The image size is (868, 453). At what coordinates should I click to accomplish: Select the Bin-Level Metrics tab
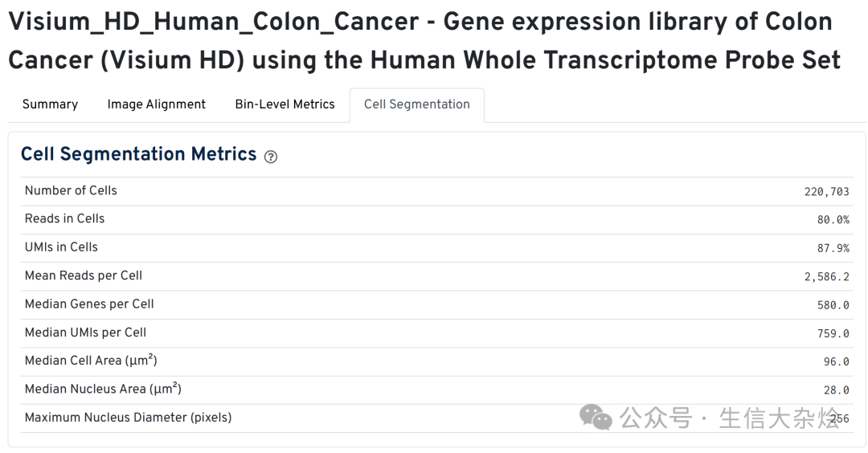pos(285,104)
